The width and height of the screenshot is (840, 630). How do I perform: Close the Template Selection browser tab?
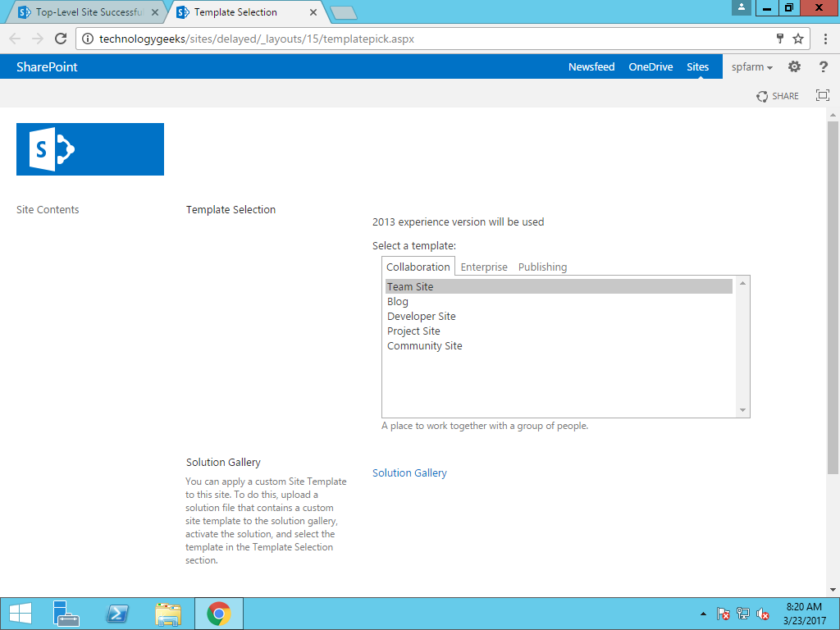click(313, 12)
